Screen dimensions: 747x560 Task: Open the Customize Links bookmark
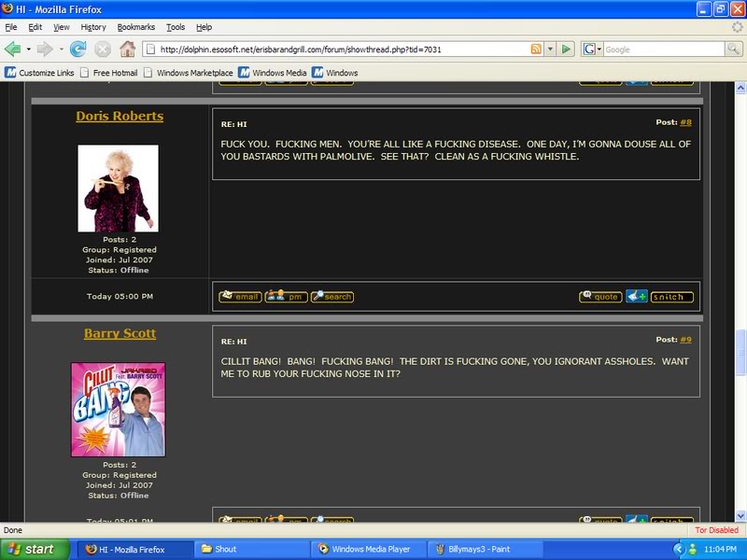[x=39, y=73]
